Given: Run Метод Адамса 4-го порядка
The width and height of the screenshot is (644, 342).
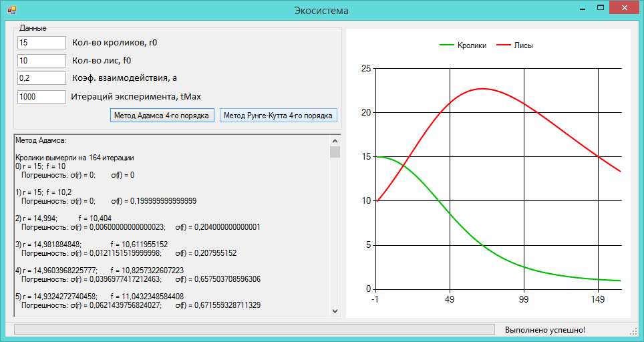Looking at the screenshot, I should pos(162,116).
